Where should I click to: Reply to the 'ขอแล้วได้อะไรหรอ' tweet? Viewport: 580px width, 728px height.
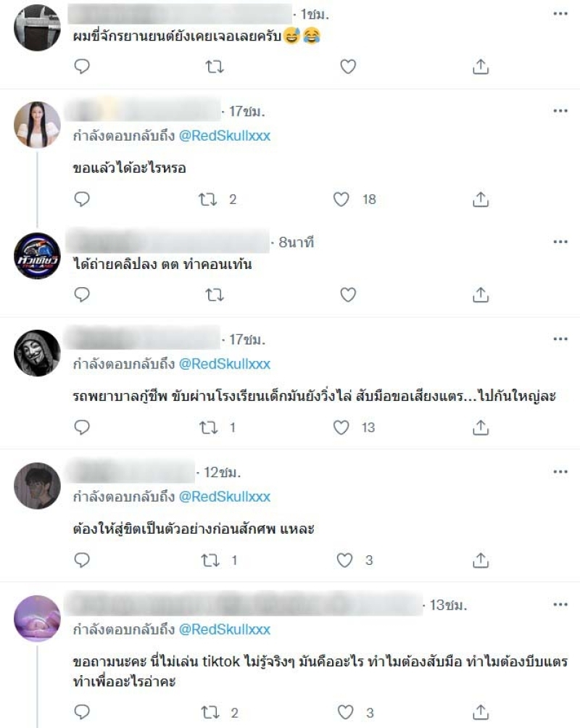coord(82,199)
